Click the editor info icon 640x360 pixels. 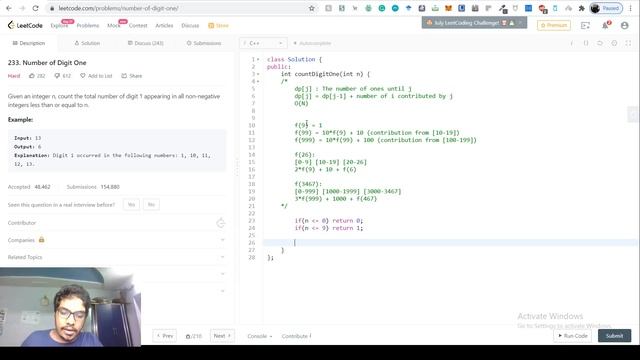(572, 43)
